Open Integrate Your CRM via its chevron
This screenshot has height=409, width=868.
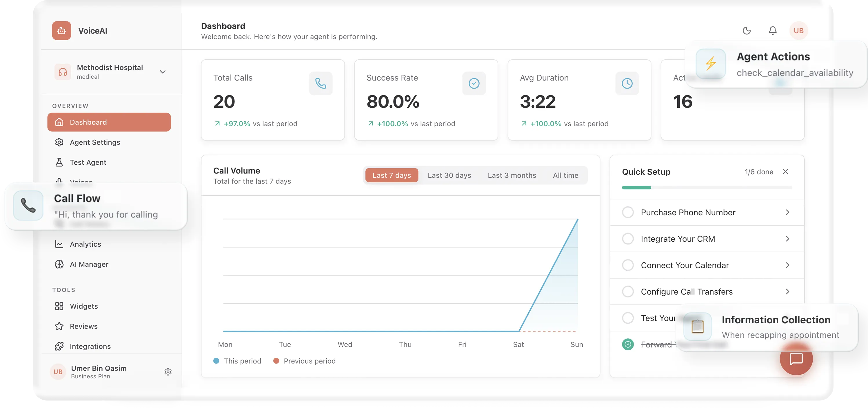787,239
